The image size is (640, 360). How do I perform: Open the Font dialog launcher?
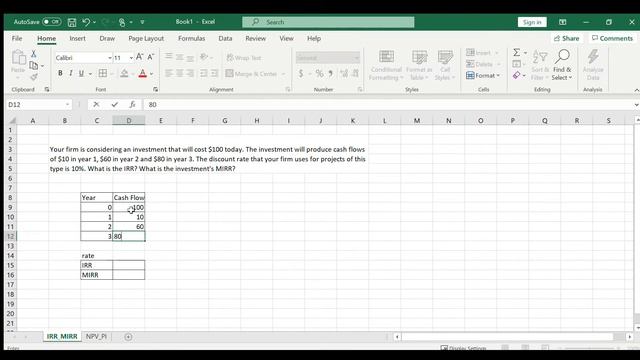coord(156,89)
